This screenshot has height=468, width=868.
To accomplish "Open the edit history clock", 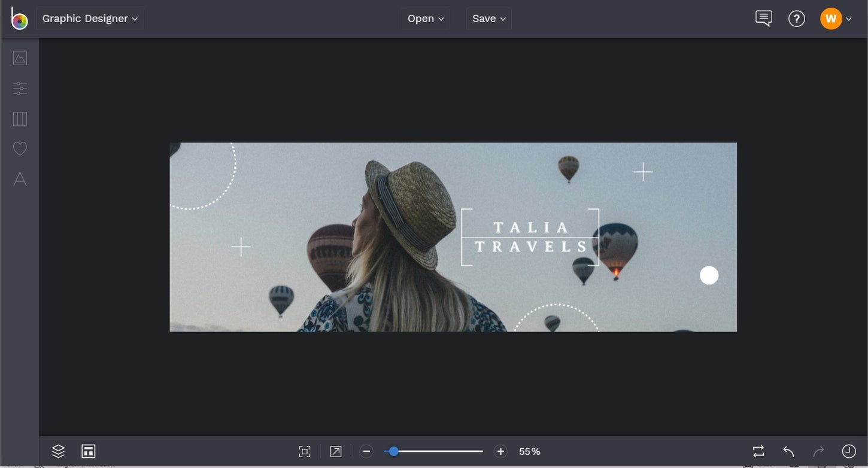I will [848, 451].
